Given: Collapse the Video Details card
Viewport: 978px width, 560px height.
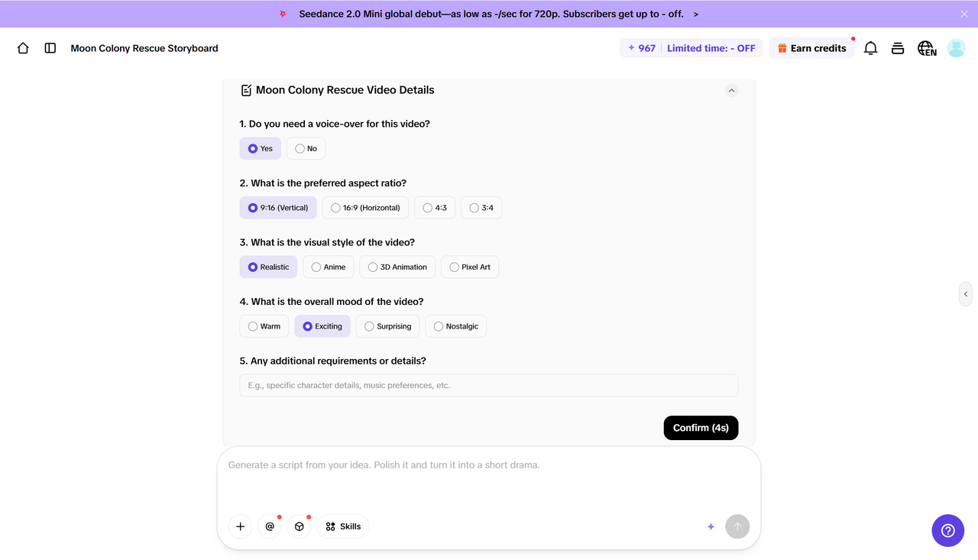Looking at the screenshot, I should (731, 90).
